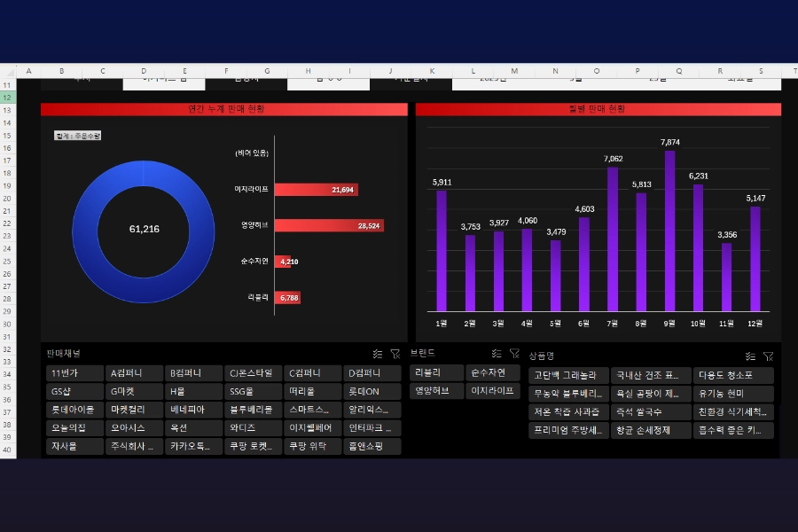This screenshot has width=798, height=532.
Task: Click the select-all corner of the sheet
Action: click(x=7, y=71)
